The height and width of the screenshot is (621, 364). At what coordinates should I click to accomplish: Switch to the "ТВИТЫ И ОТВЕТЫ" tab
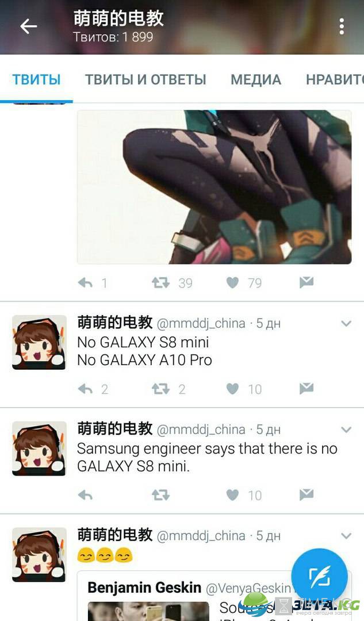point(145,79)
